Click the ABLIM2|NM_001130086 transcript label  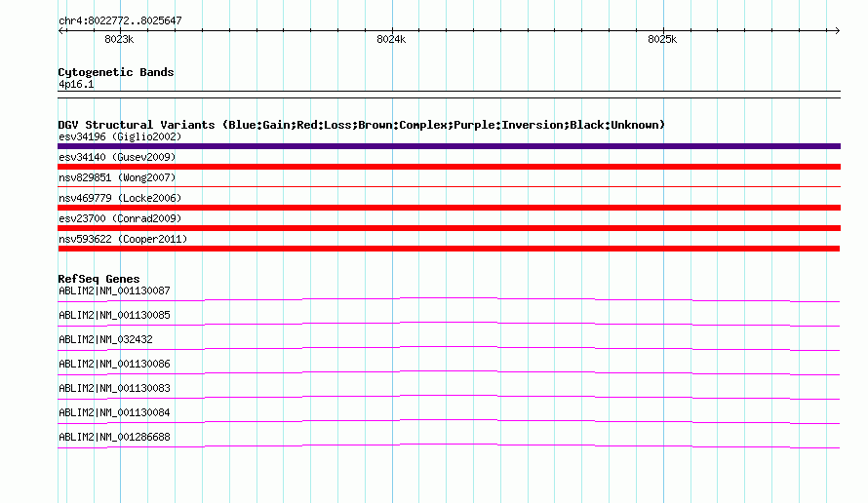tap(114, 364)
